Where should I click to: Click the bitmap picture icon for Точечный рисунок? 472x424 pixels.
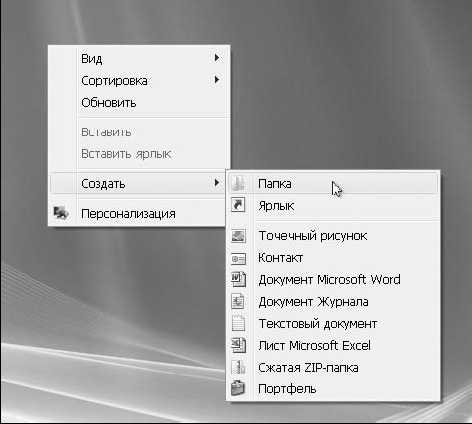point(238,236)
